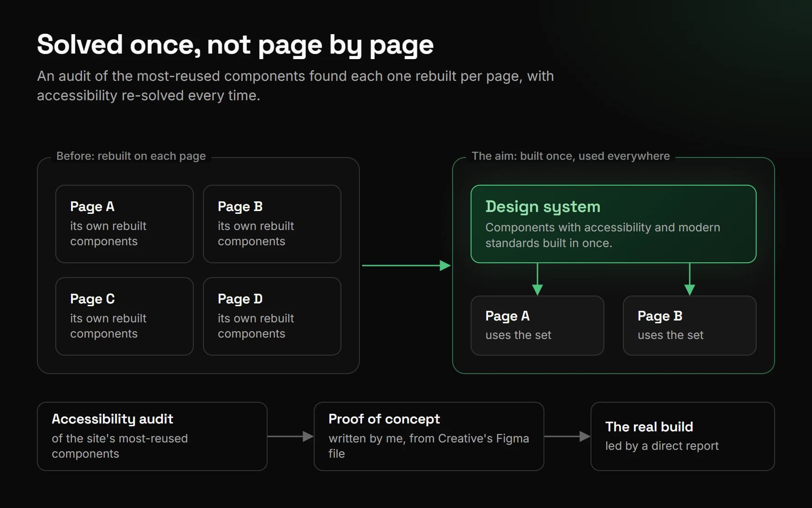Image resolution: width=812 pixels, height=508 pixels.
Task: Click the Proof of concept step box
Action: point(429,436)
